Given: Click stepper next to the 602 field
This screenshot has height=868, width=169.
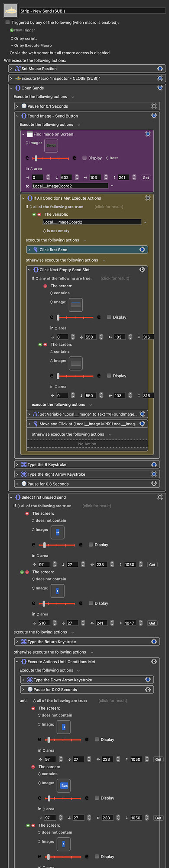Looking at the screenshot, I should 77,177.
